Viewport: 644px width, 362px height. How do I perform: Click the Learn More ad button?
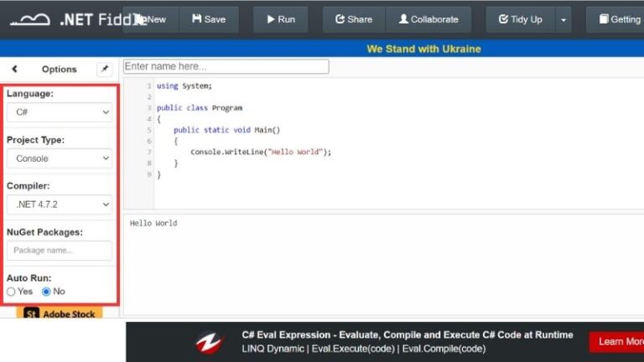pyautogui.click(x=619, y=342)
